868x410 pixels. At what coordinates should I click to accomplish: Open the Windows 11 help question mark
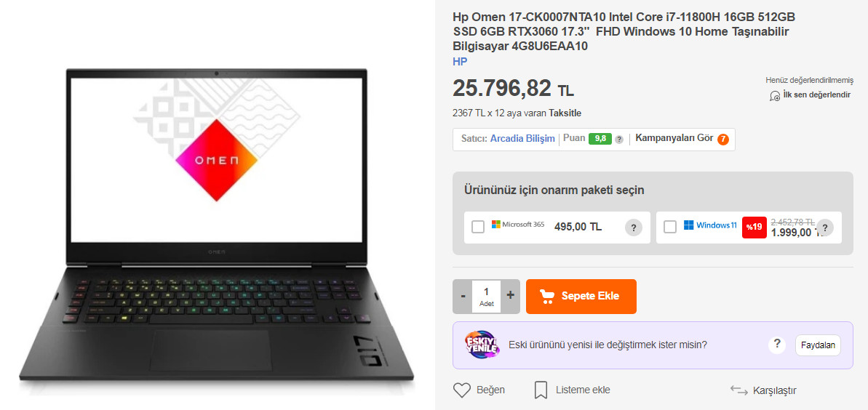pos(825,228)
